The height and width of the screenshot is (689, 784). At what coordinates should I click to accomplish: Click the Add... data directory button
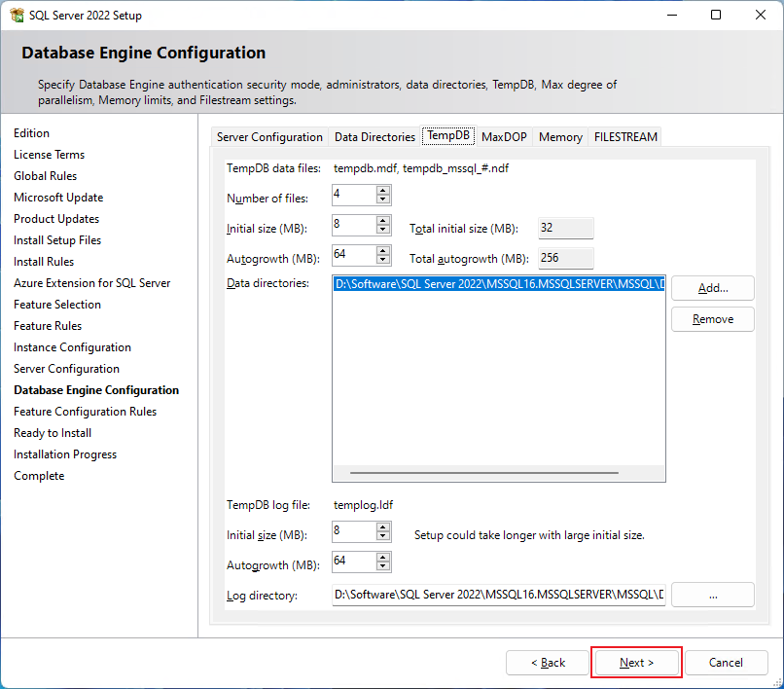[712, 288]
